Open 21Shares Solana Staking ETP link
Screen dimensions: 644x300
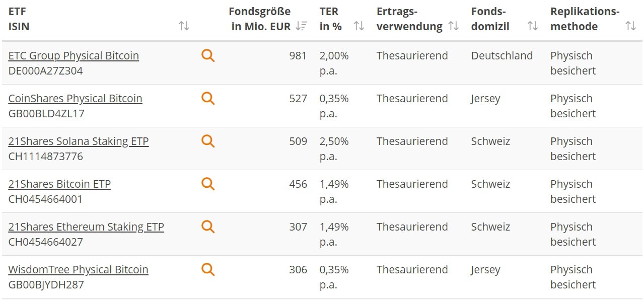pos(79,141)
